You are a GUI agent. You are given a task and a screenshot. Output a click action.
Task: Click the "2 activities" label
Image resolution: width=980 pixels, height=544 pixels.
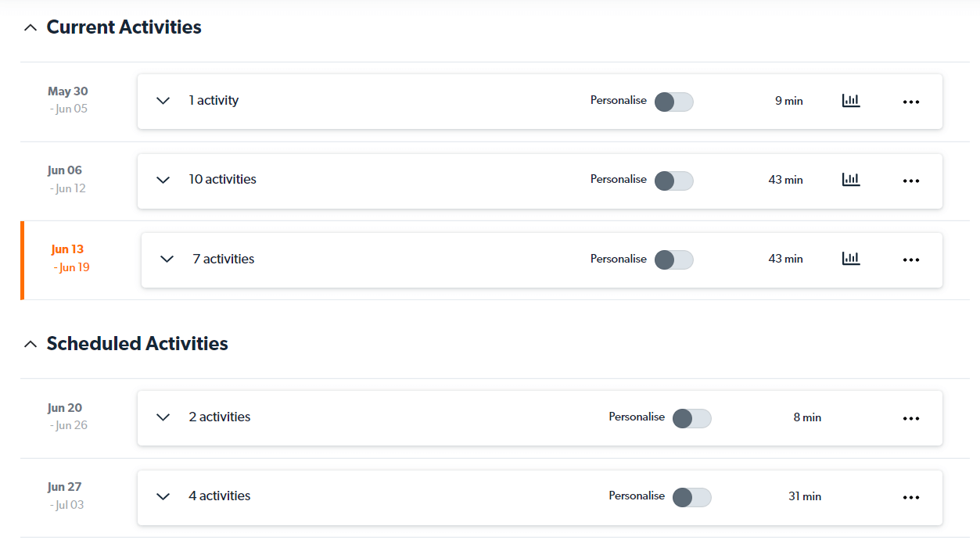click(x=220, y=417)
